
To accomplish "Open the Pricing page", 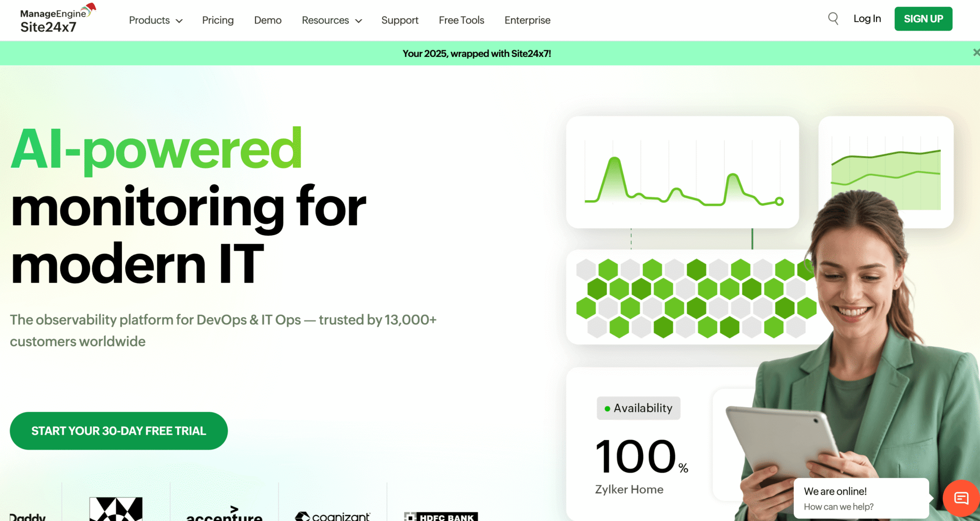I will pos(218,20).
